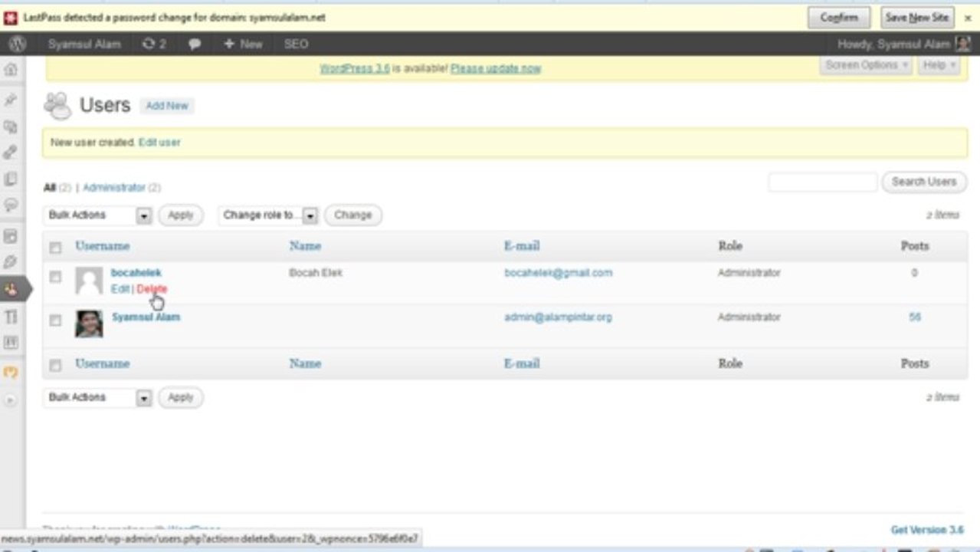Click LastPass Confirm button
Screen dimensions: 980x552
click(839, 17)
